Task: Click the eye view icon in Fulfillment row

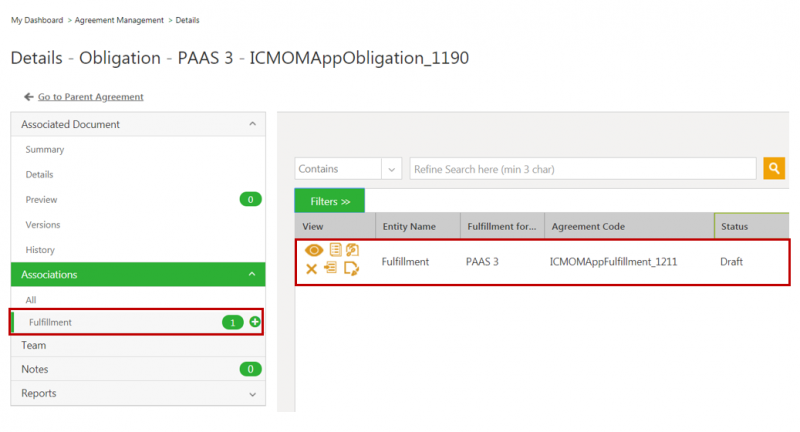Action: coord(314,250)
